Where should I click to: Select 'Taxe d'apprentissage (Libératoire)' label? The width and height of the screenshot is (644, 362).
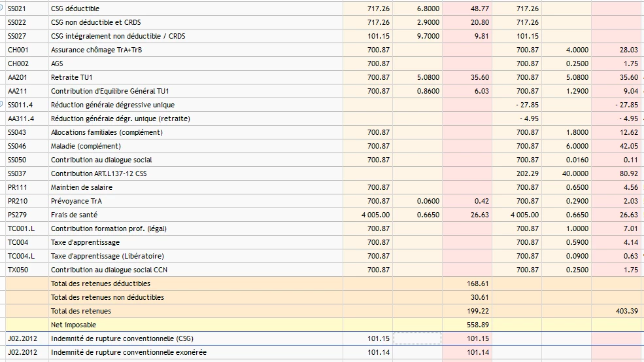tap(107, 256)
